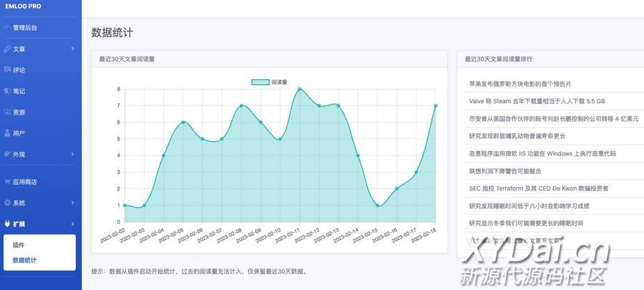Click the 系统 gear icon
Viewport: 644px width, 290px height.
[7, 203]
